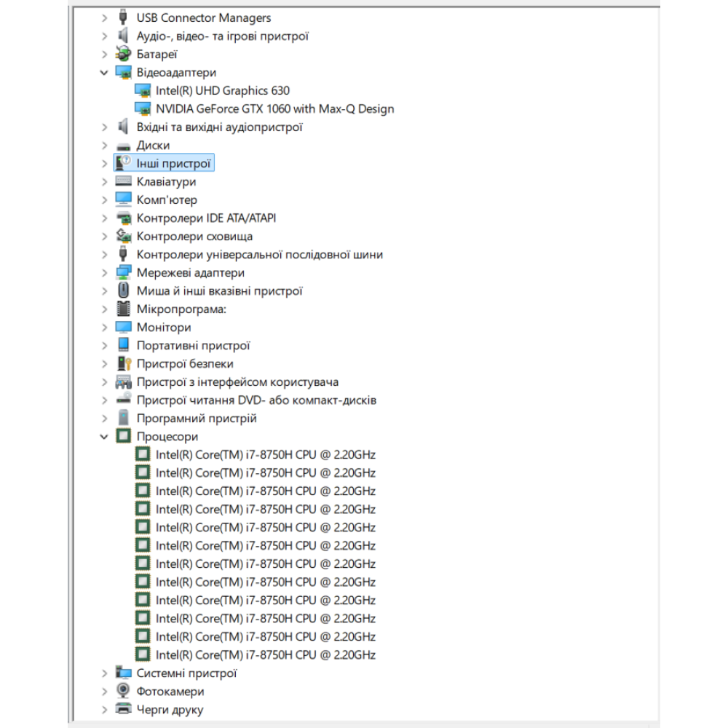The image size is (728, 728).
Task: Click the Програмний пристрій icon
Action: [124, 417]
